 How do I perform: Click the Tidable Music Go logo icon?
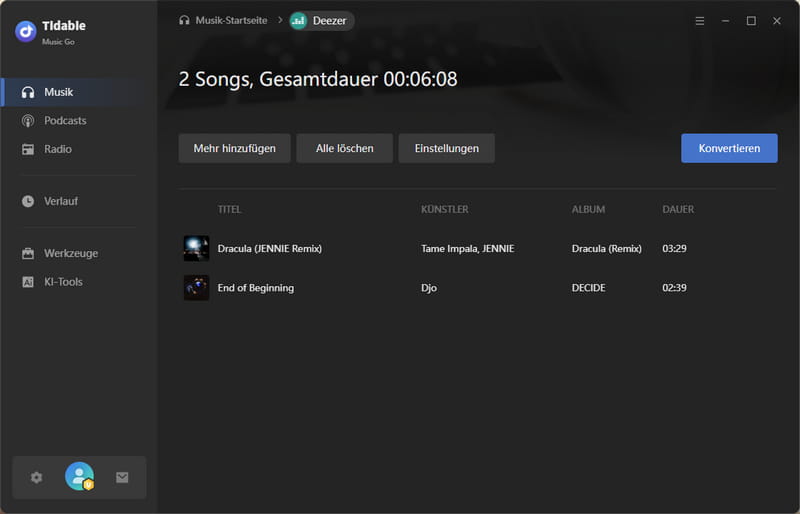[x=26, y=32]
